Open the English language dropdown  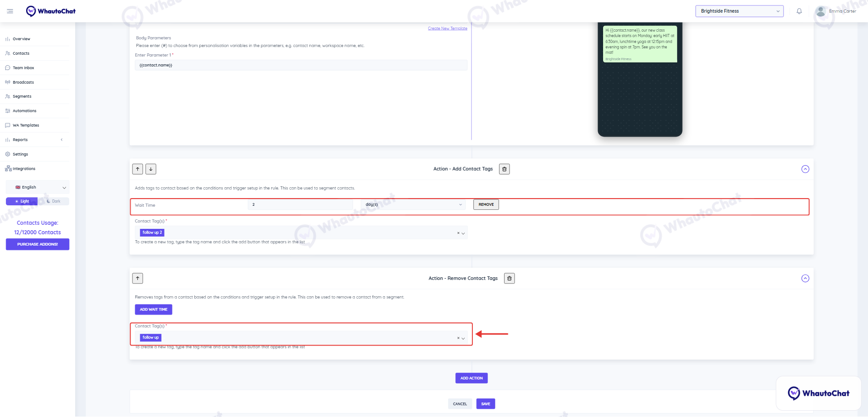[x=38, y=187]
